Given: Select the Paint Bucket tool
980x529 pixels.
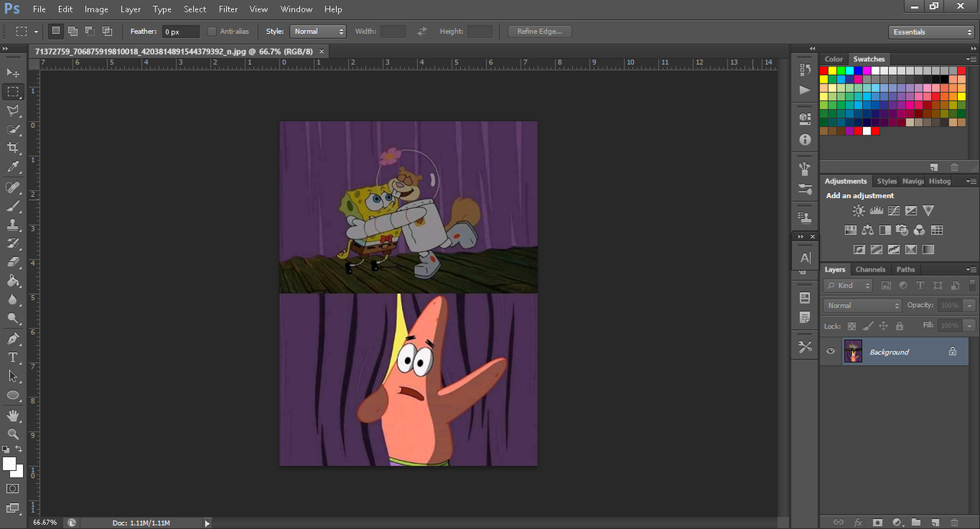Looking at the screenshot, I should [x=13, y=281].
